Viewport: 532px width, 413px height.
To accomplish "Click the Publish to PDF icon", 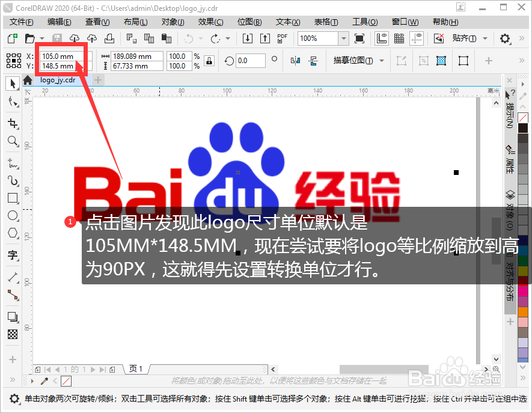I will [283, 38].
